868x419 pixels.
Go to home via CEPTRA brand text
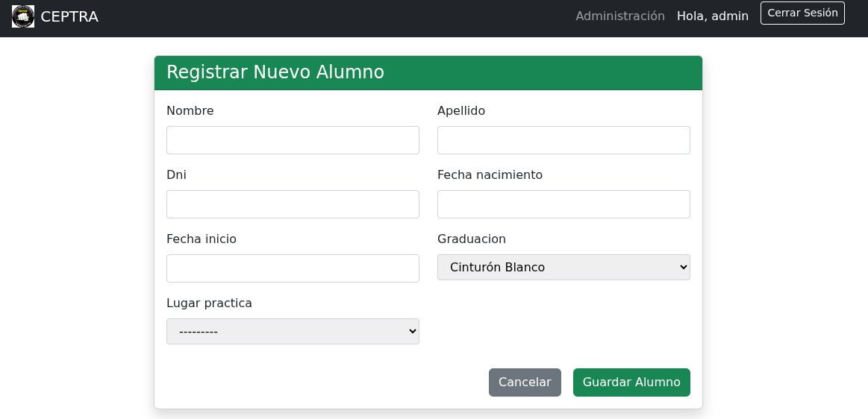click(69, 16)
